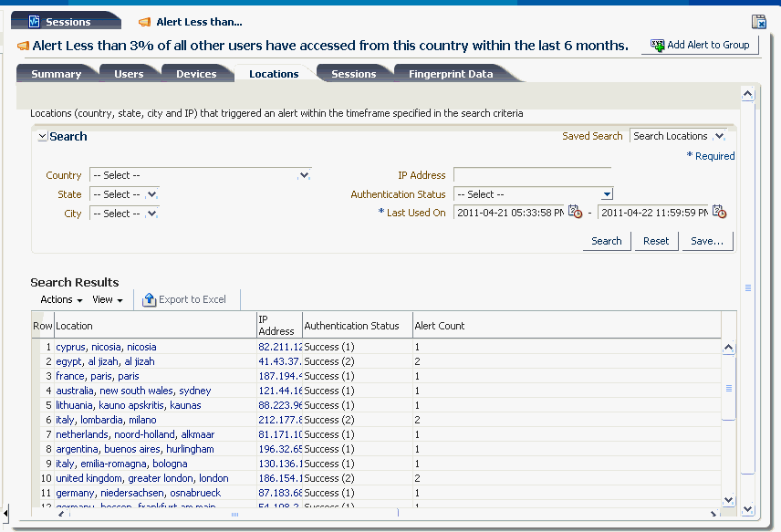The width and height of the screenshot is (781, 532).
Task: Click the Export to Excel icon
Action: [147, 298]
